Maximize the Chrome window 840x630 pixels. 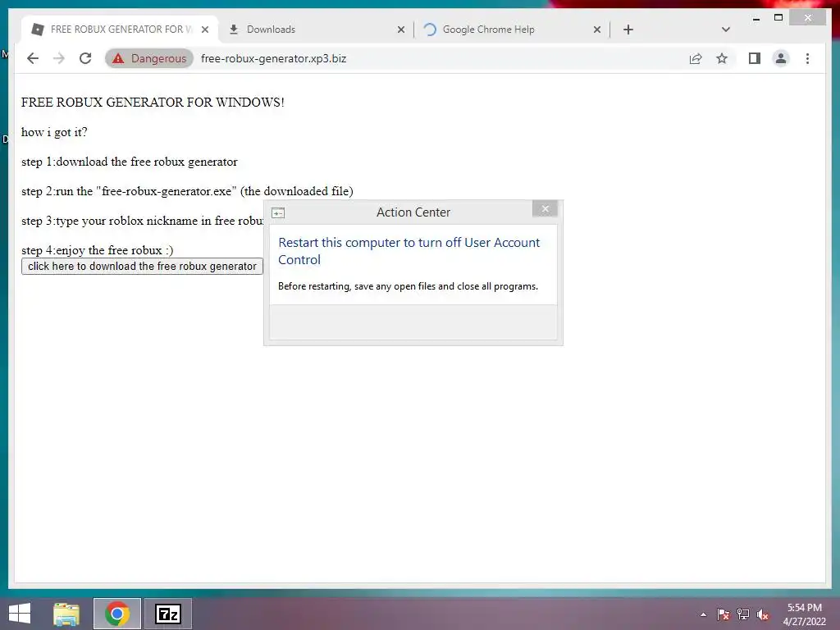coord(778,18)
